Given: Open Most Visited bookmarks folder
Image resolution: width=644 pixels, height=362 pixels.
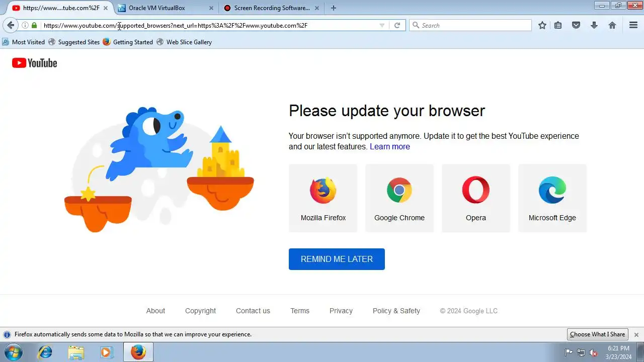Looking at the screenshot, I should coord(24,42).
